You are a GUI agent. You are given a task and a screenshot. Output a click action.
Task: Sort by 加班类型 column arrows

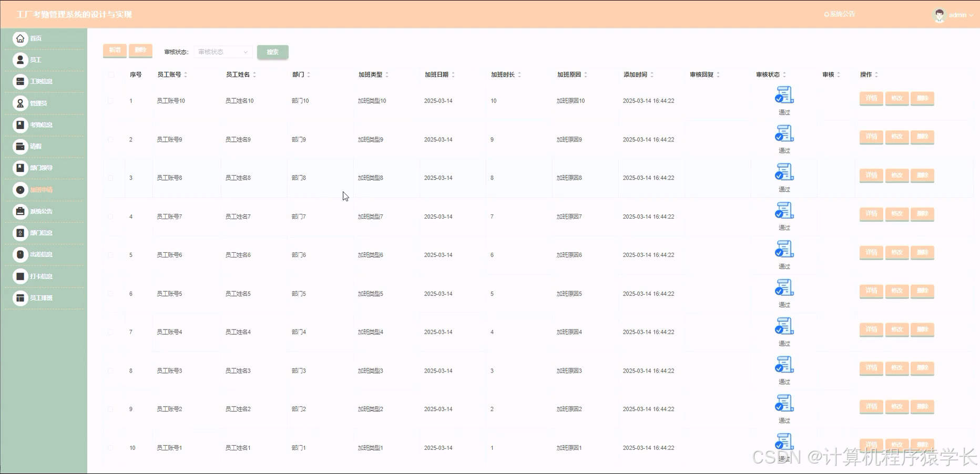(387, 75)
